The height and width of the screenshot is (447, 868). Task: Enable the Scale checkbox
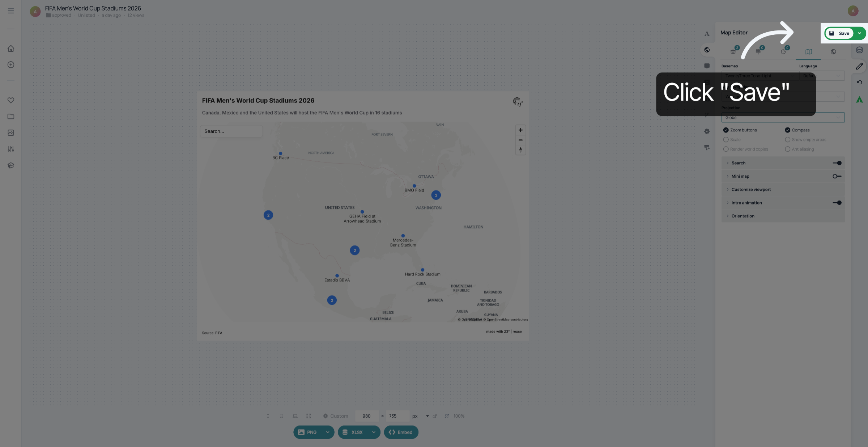(726, 140)
